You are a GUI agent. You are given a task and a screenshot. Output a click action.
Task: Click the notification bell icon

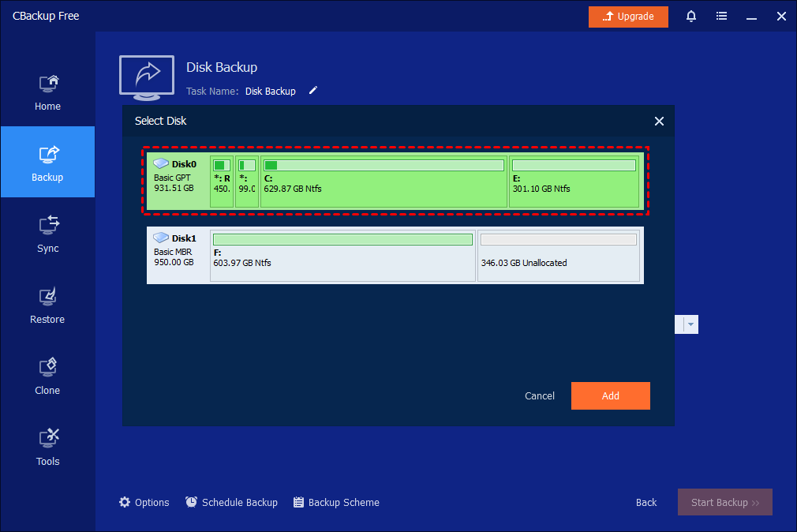(691, 17)
